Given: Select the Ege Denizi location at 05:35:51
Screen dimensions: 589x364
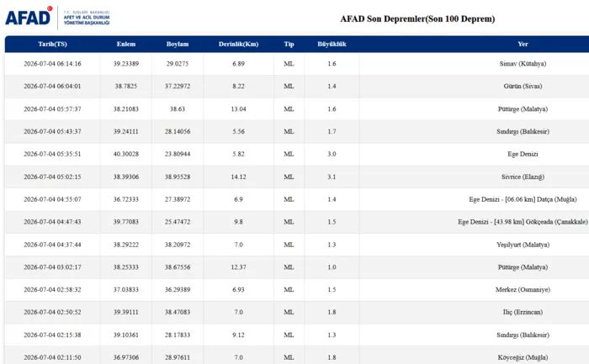Looking at the screenshot, I should click(523, 154).
